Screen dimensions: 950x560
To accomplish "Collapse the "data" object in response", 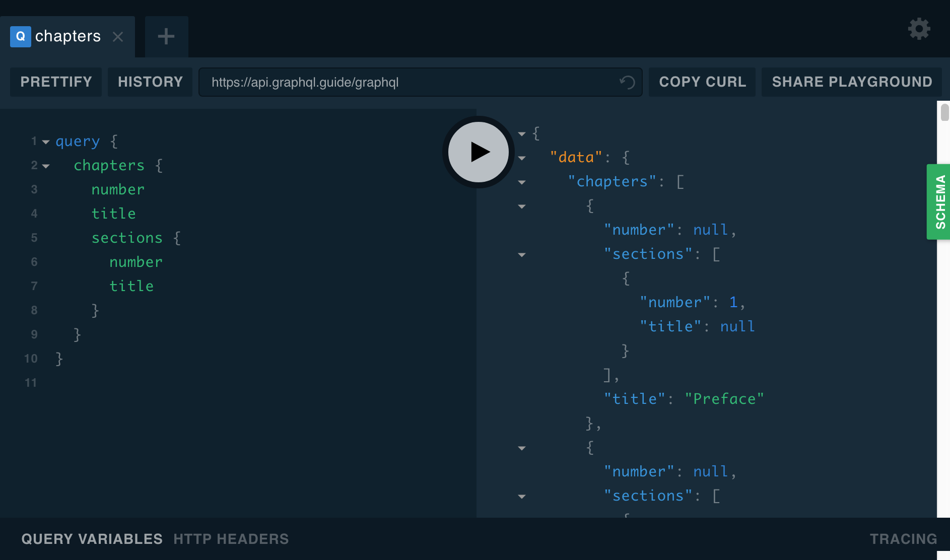I will (x=522, y=158).
